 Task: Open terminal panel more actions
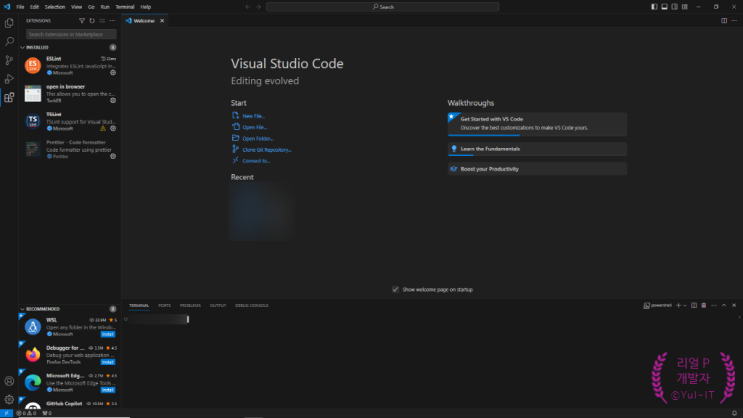[714, 306]
